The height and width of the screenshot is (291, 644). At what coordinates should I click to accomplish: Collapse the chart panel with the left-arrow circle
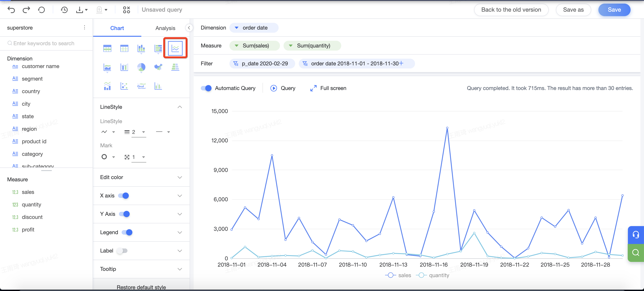tap(189, 28)
